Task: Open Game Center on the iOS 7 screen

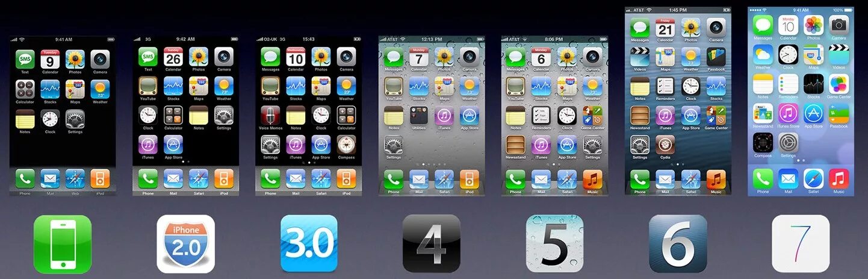Action: pyautogui.click(x=839, y=84)
